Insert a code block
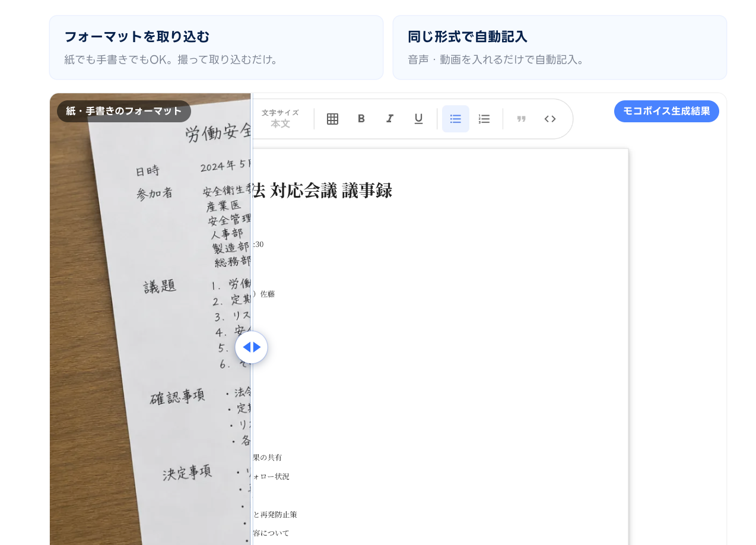The image size is (756, 545). [x=550, y=119]
